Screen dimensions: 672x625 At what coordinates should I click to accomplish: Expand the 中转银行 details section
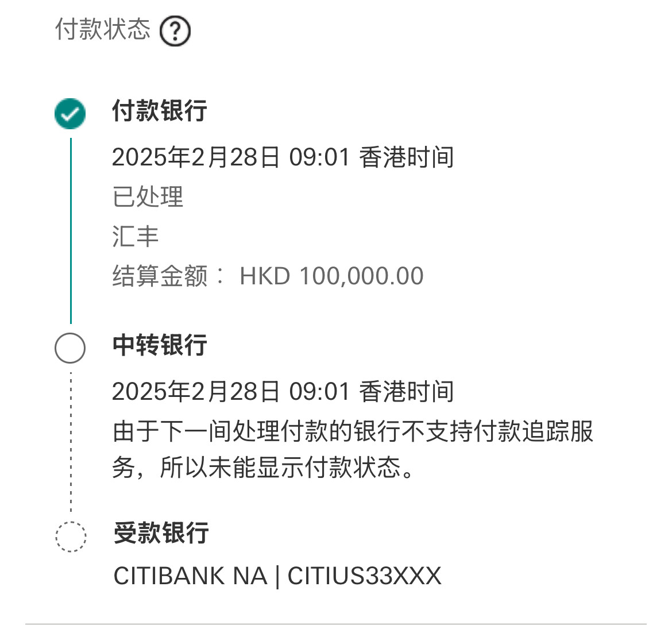coord(159,347)
